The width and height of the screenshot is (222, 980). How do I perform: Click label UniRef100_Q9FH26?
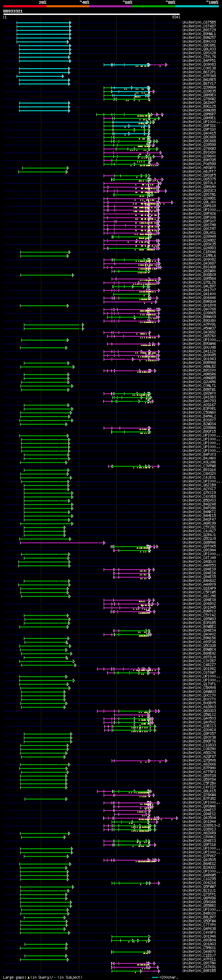tap(199, 214)
